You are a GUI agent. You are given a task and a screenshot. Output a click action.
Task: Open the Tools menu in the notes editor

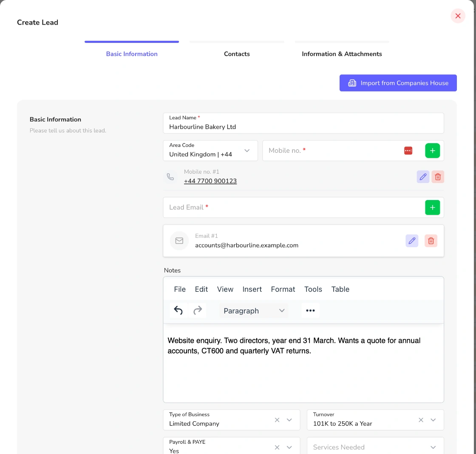coord(313,289)
